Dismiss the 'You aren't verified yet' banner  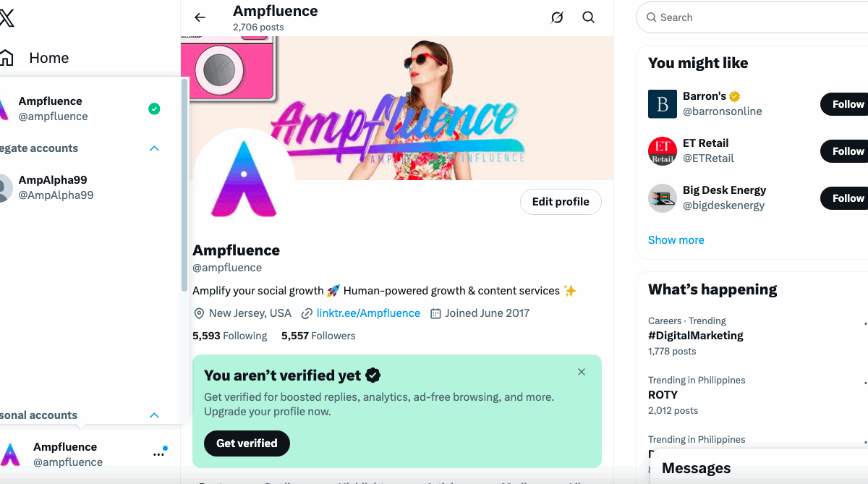(x=582, y=372)
